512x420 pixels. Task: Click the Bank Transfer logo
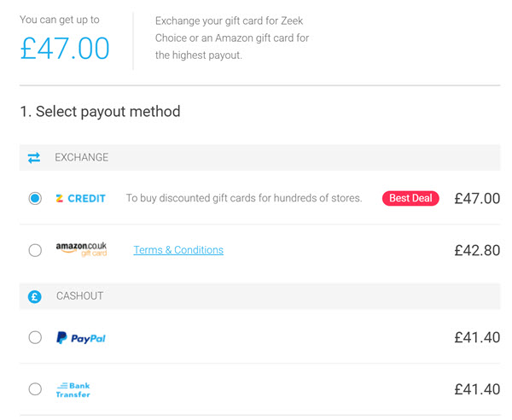click(x=73, y=389)
